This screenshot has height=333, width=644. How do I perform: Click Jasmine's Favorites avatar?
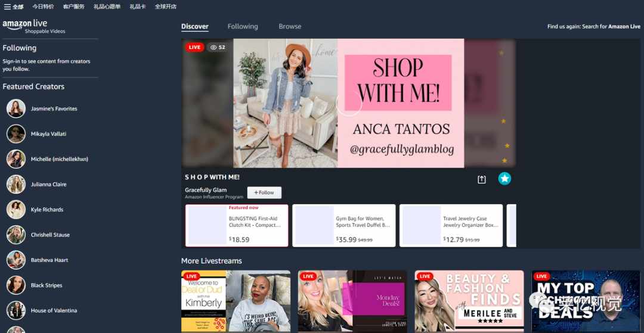[x=16, y=108]
